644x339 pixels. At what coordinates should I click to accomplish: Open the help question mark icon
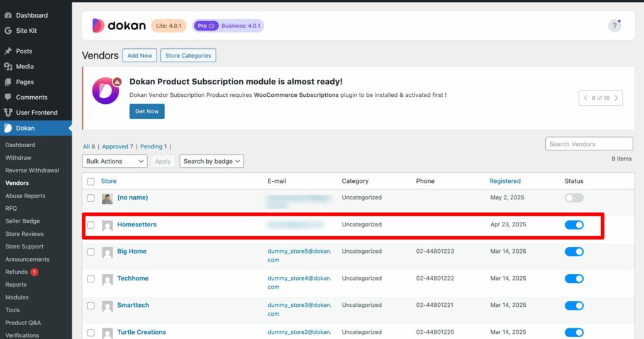(x=614, y=26)
